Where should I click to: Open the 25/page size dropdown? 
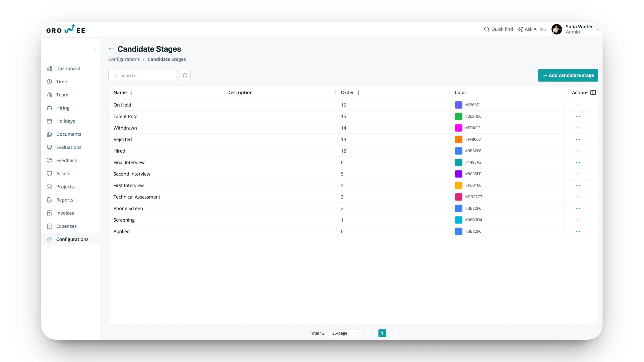(x=345, y=333)
